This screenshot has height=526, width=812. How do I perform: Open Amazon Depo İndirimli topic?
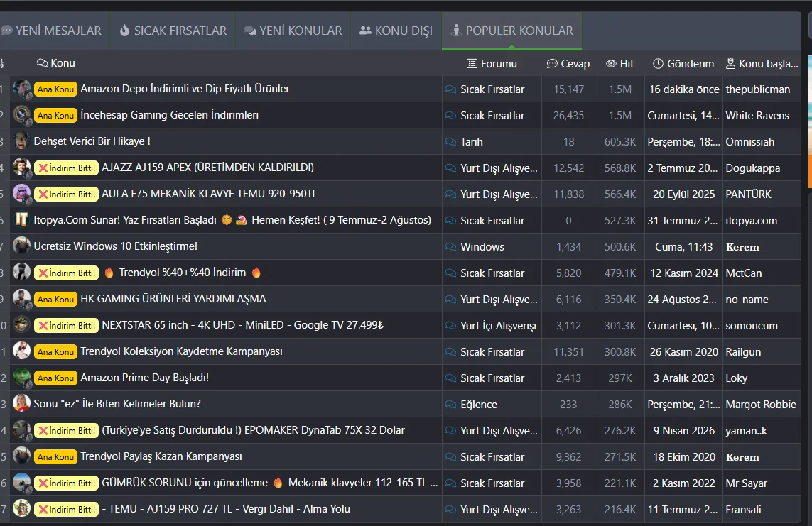pyautogui.click(x=185, y=89)
